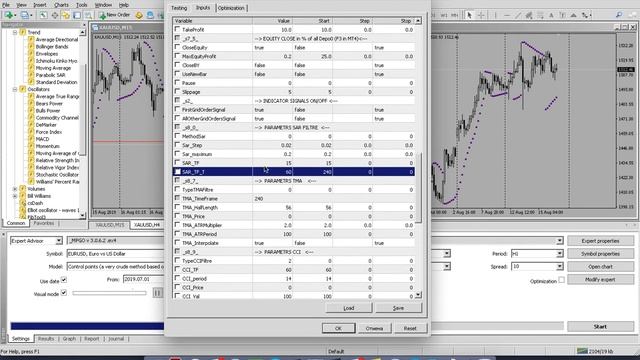
Task: Toggle the Terminal toolbar icon
Action: [x=77, y=16]
